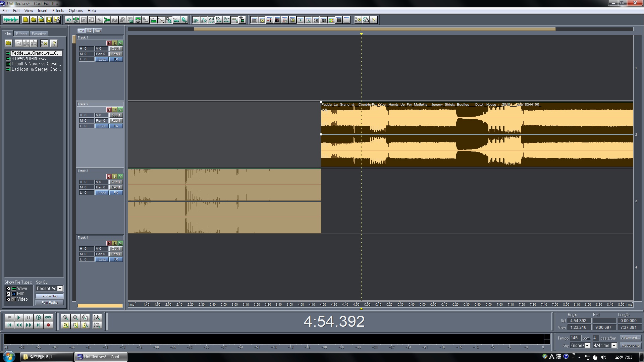
Task: Click Zoom Out Full magnifier icon
Action: 85,317
